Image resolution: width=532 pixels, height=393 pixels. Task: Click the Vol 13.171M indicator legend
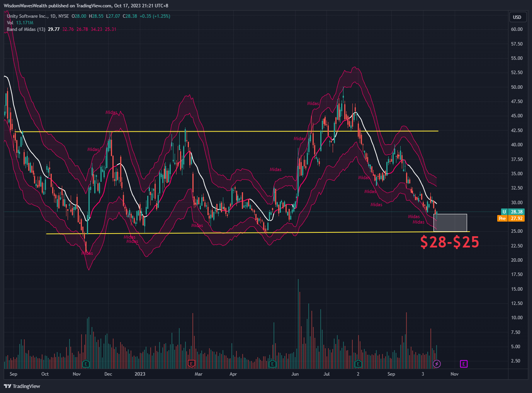click(20, 23)
